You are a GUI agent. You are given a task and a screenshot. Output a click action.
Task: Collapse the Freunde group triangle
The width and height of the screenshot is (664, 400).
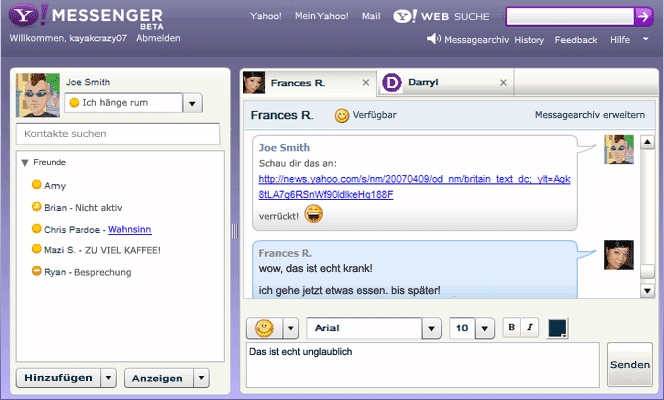tap(25, 163)
